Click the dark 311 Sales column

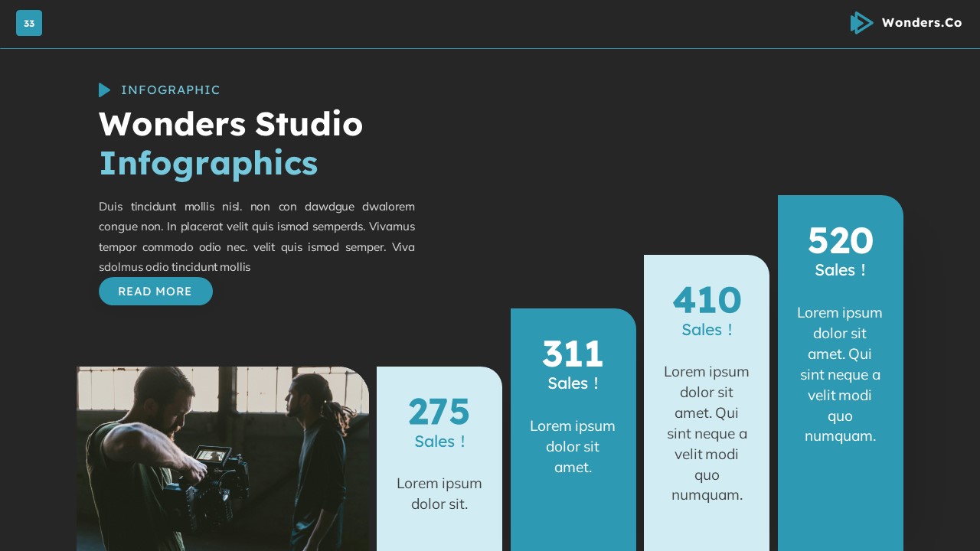[573, 429]
